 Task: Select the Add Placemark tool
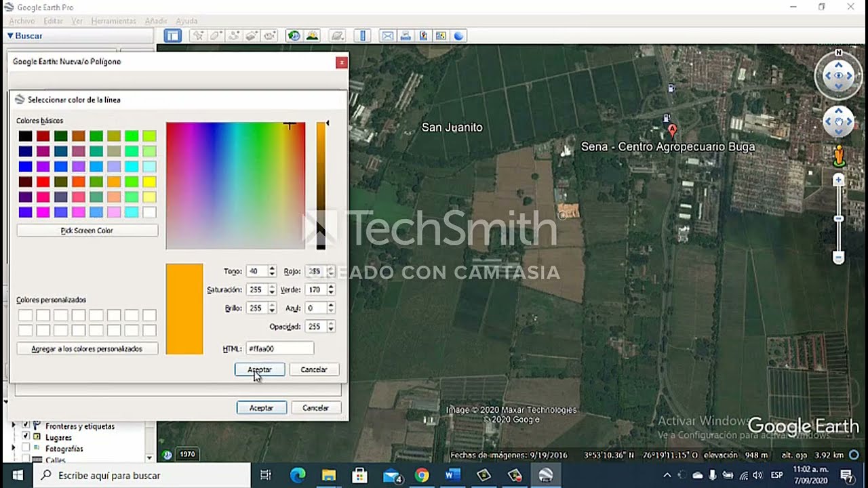[x=198, y=36]
